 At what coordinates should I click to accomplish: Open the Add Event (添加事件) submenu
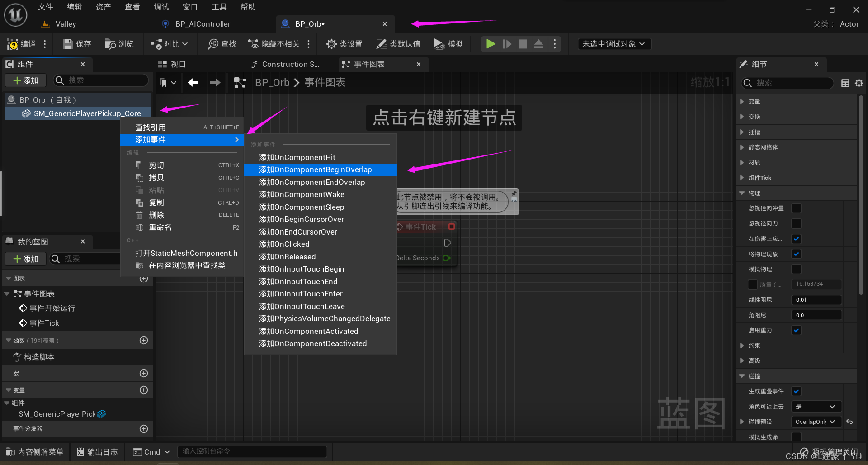coord(182,140)
